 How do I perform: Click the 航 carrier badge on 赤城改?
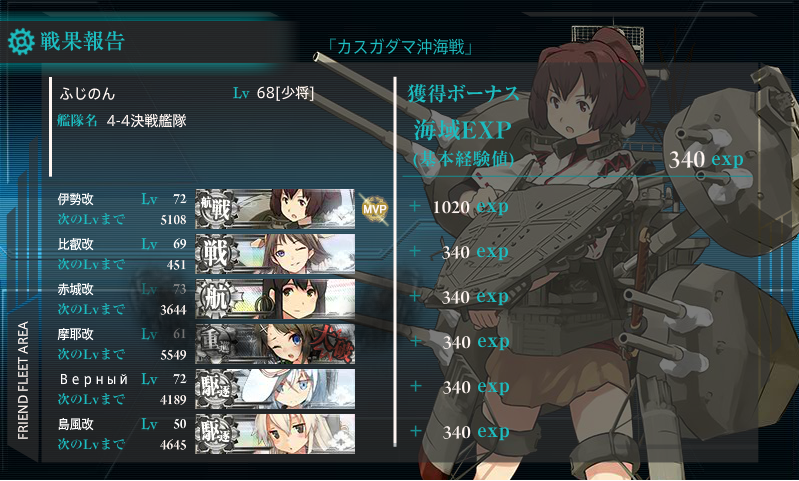(217, 299)
